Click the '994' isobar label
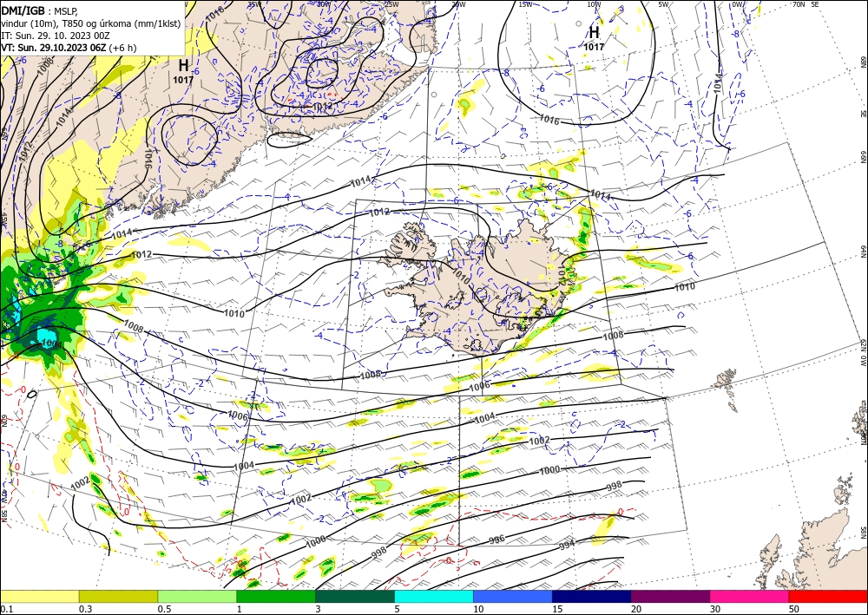 567,544
